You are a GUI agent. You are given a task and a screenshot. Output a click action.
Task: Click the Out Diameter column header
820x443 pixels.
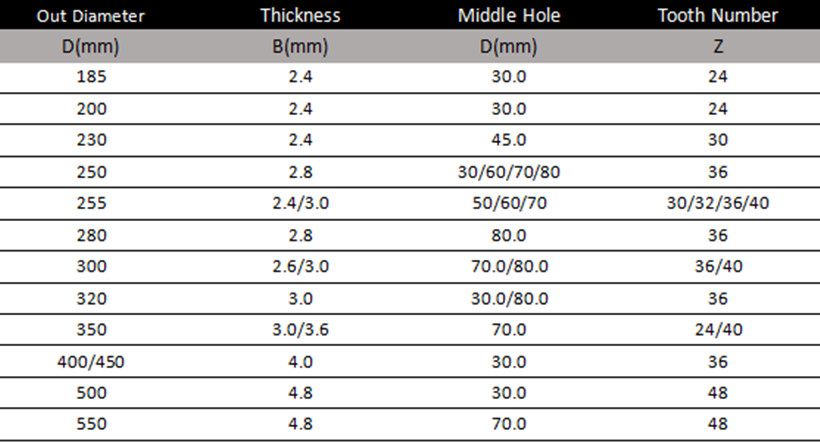tap(90, 16)
